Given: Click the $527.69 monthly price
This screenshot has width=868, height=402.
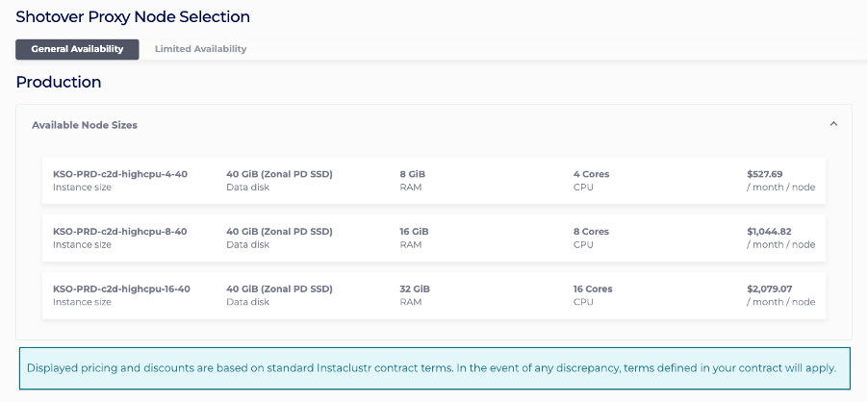Looking at the screenshot, I should click(x=764, y=174).
